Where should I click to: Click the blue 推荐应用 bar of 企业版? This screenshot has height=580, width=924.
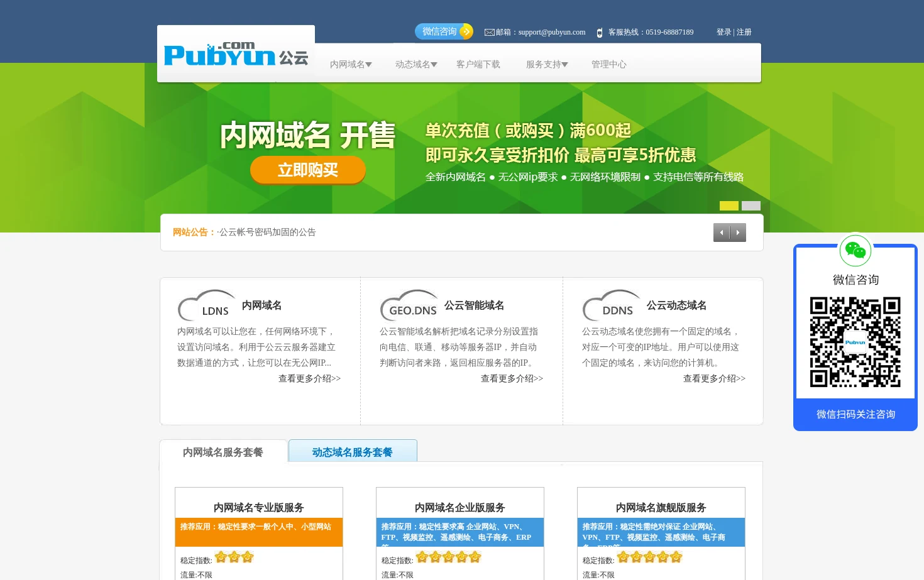(460, 532)
